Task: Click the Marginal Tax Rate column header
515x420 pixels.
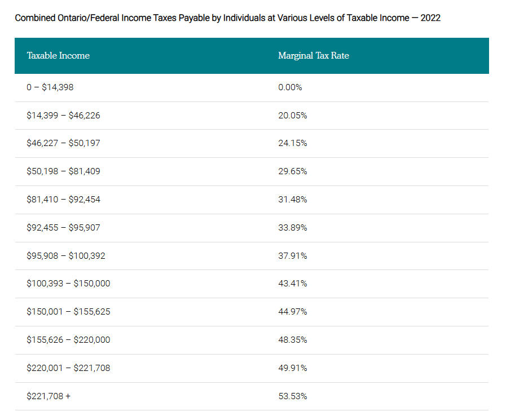Action: coord(314,56)
